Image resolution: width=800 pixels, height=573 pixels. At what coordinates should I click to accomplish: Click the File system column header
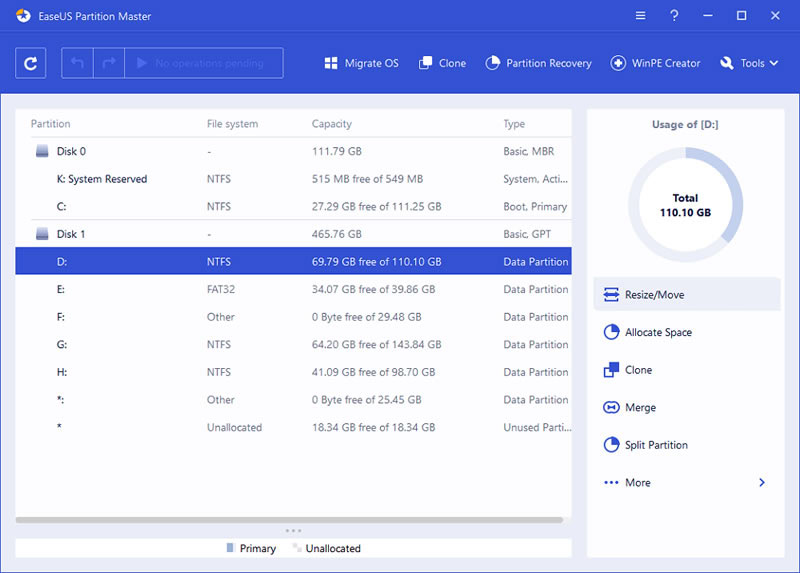(x=232, y=123)
